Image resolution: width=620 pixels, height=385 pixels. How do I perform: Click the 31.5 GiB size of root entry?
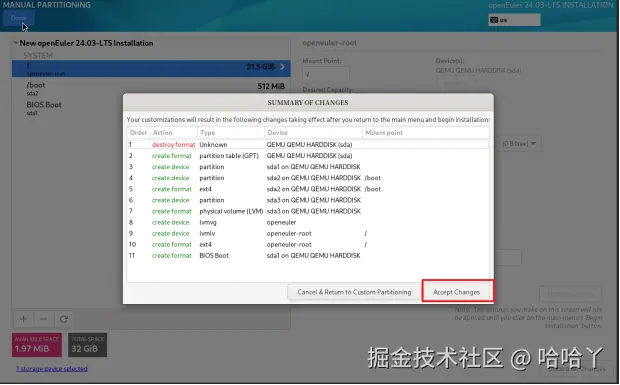[260, 66]
